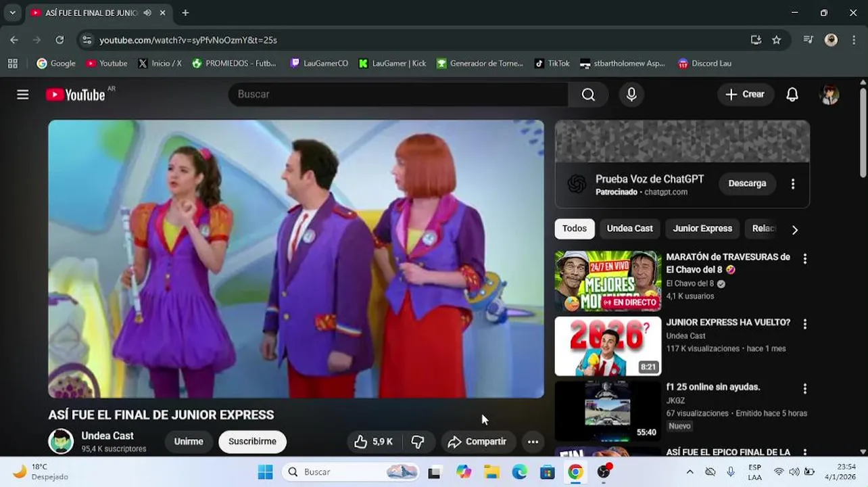This screenshot has width=868, height=487.
Task: Go to the YouTube home logo
Action: tap(75, 95)
